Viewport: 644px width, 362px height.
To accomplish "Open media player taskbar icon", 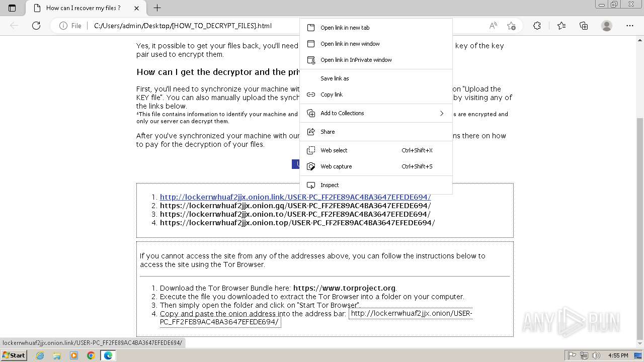I will 74,355.
